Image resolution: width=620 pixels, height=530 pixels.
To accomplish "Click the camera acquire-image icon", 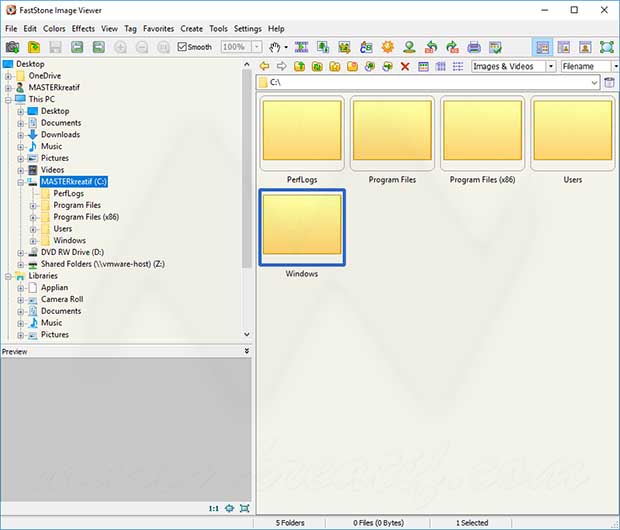I will click(12, 47).
